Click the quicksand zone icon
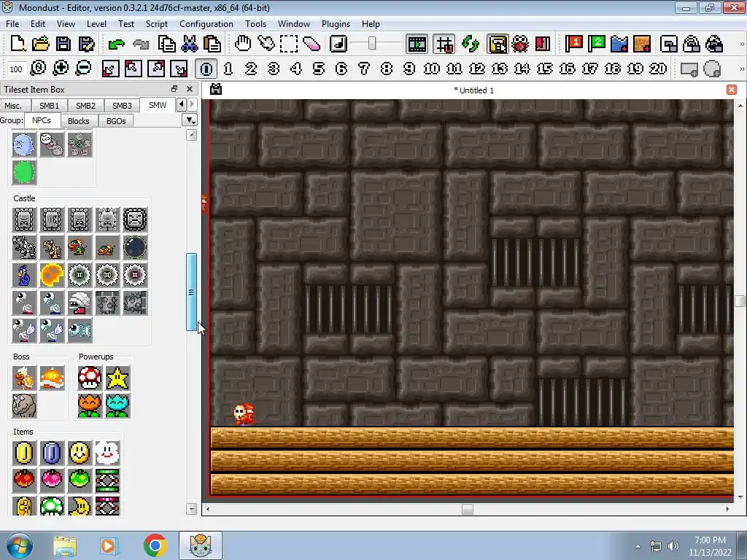Image resolution: width=747 pixels, height=560 pixels. pyautogui.click(x=642, y=44)
